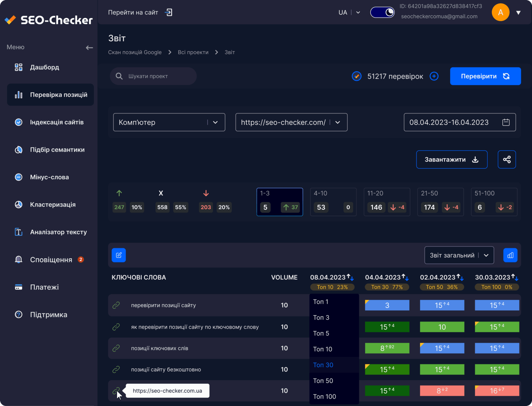Click the Перевірити button

485,76
